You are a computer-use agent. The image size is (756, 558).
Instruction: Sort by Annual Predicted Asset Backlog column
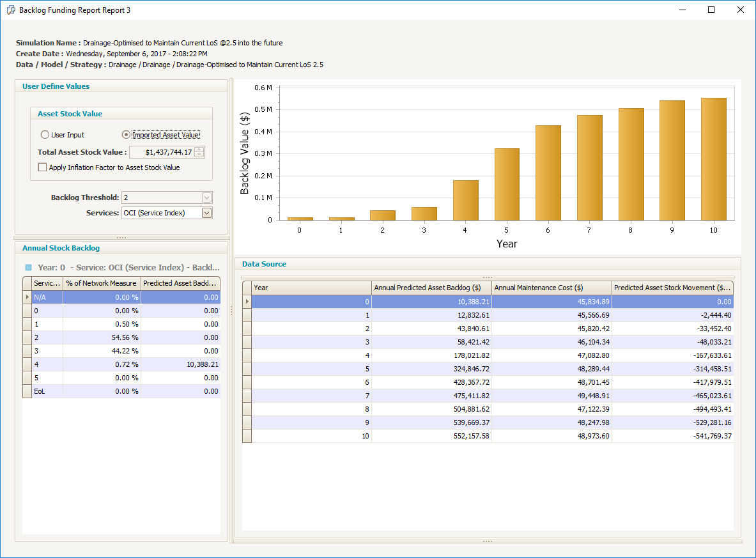pyautogui.click(x=431, y=287)
